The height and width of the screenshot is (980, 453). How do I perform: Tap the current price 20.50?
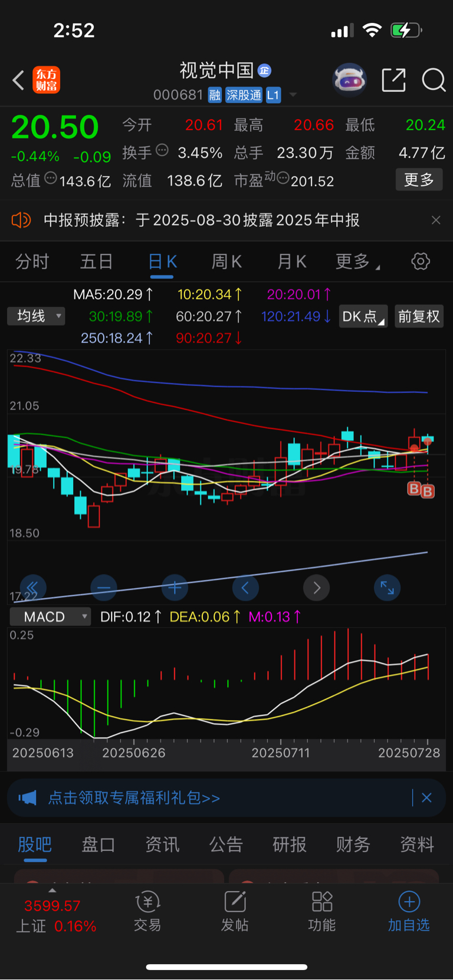click(x=55, y=127)
